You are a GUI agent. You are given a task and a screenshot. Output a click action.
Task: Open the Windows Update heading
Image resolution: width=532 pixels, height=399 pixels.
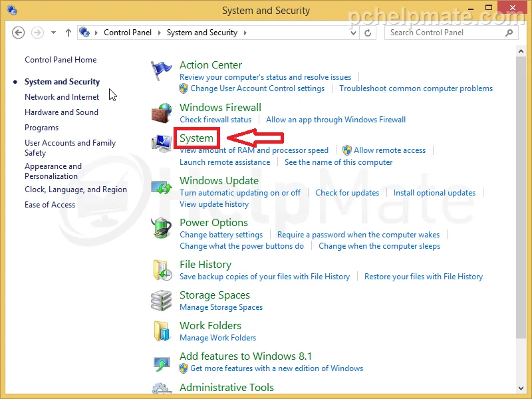tap(219, 180)
